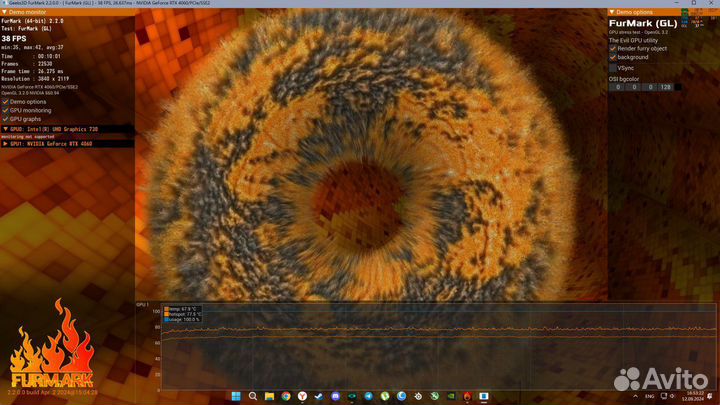Viewport: 720px width, 405px height.
Task: Click the OSI bgcolor alpha field showing 128
Action: (x=665, y=87)
